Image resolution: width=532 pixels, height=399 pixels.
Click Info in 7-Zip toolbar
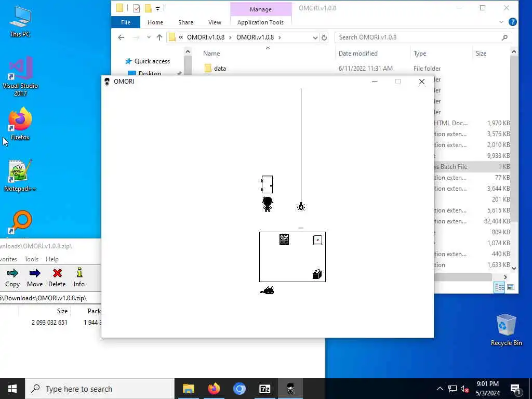pyautogui.click(x=79, y=278)
